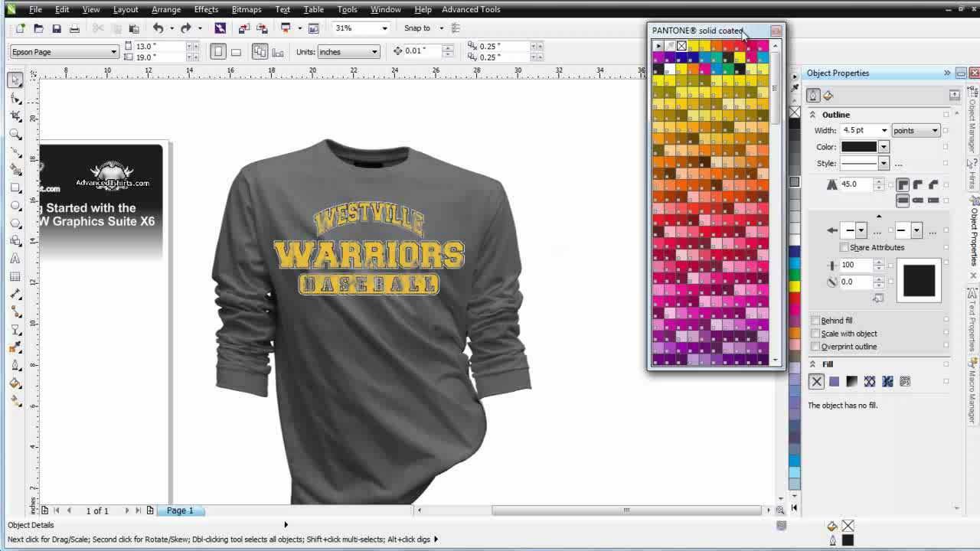Viewport: 980px width, 551px height.
Task: Open the outline Width 4.5 pt dropdown
Action: (x=884, y=131)
